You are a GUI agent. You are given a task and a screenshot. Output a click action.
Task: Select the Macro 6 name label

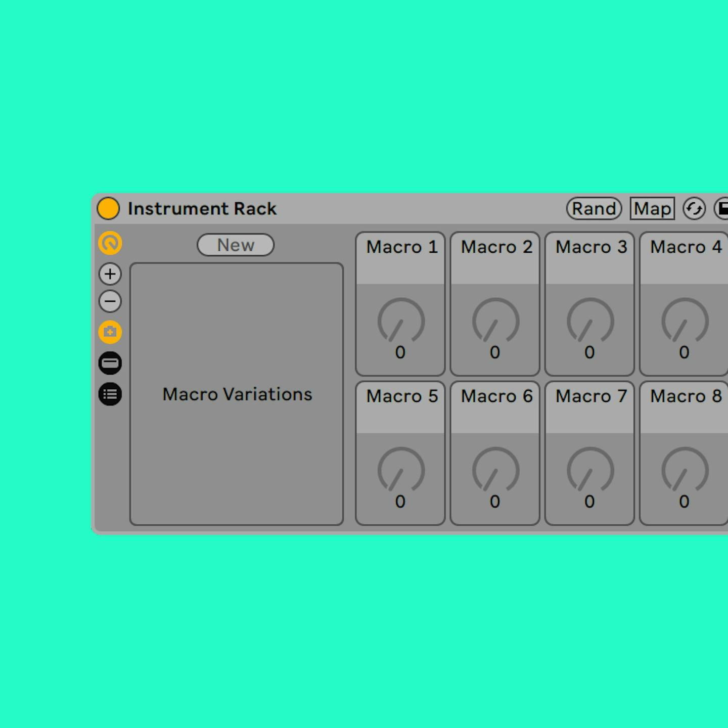[x=496, y=396]
